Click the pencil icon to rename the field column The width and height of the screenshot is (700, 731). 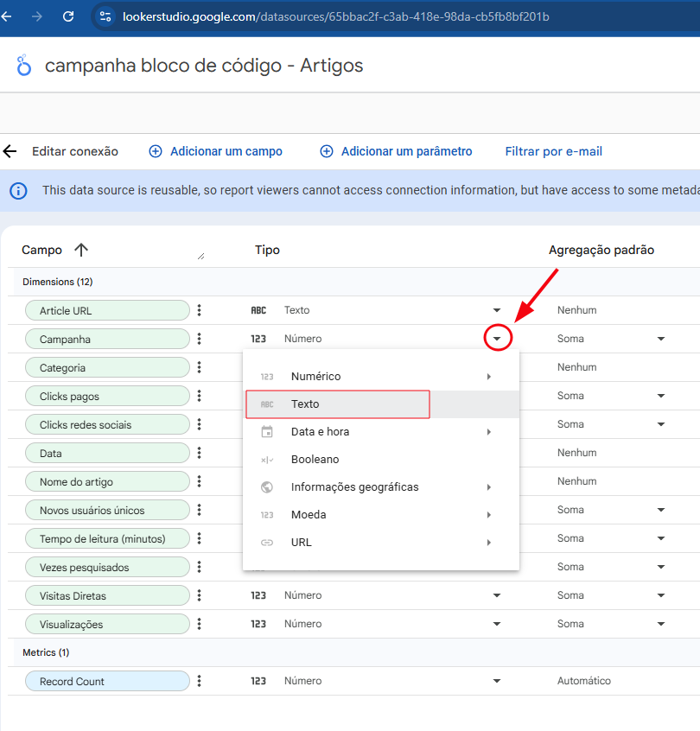coord(201,257)
